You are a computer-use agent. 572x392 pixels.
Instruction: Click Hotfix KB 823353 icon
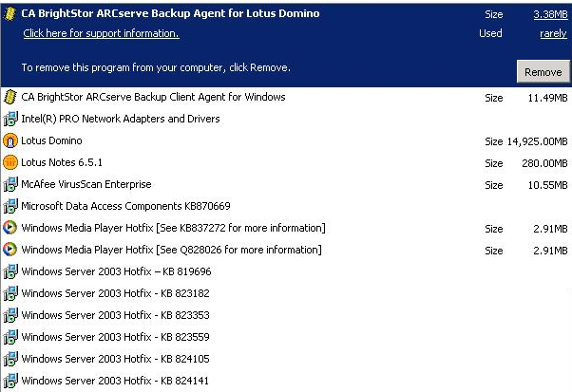10,315
